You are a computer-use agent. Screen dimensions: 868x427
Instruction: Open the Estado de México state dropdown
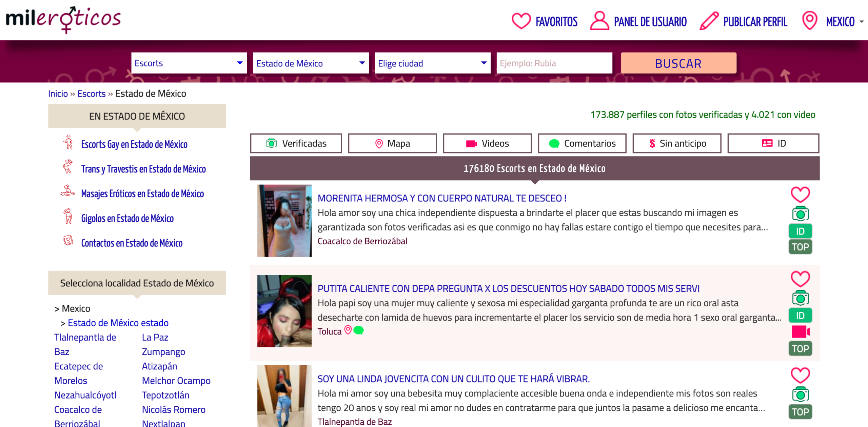click(x=311, y=63)
